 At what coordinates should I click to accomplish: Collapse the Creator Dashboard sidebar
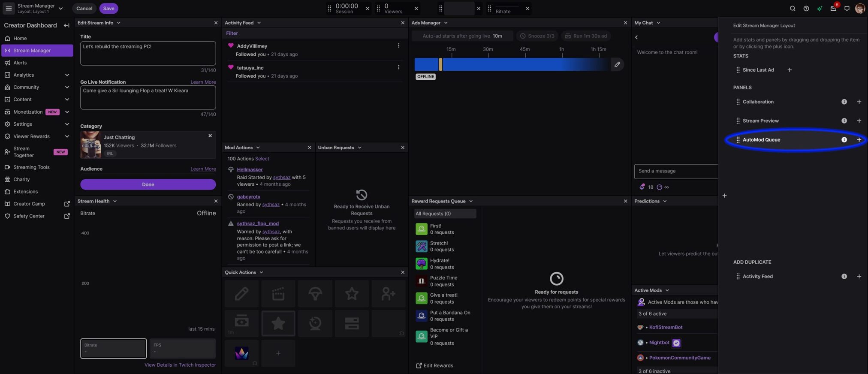coord(66,25)
